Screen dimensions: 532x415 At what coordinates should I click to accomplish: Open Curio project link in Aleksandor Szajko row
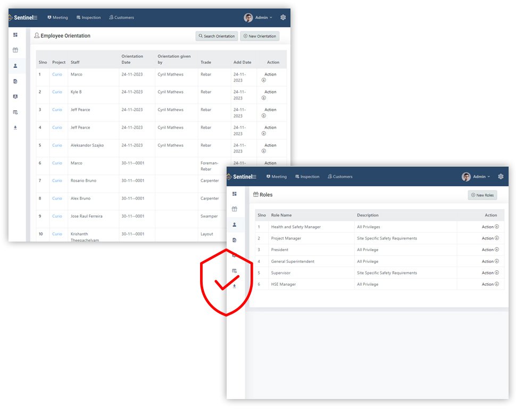[x=57, y=145]
